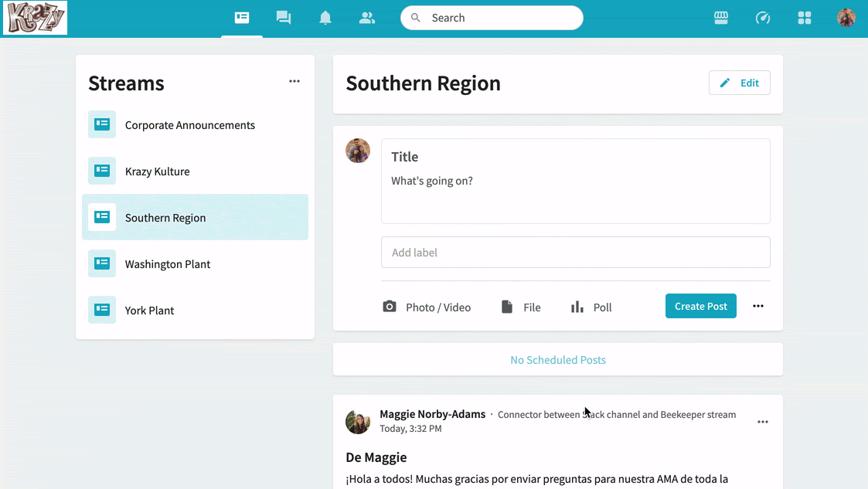Click the Add label field
Screen dimensions: 868x489
[575, 253]
